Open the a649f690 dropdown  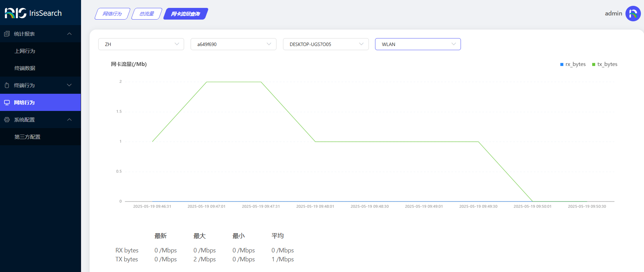tap(233, 44)
